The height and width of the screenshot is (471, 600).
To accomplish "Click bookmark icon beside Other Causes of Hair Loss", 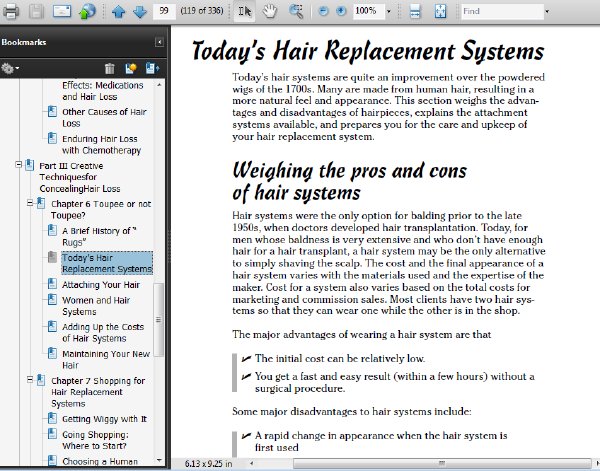I will (x=52, y=111).
